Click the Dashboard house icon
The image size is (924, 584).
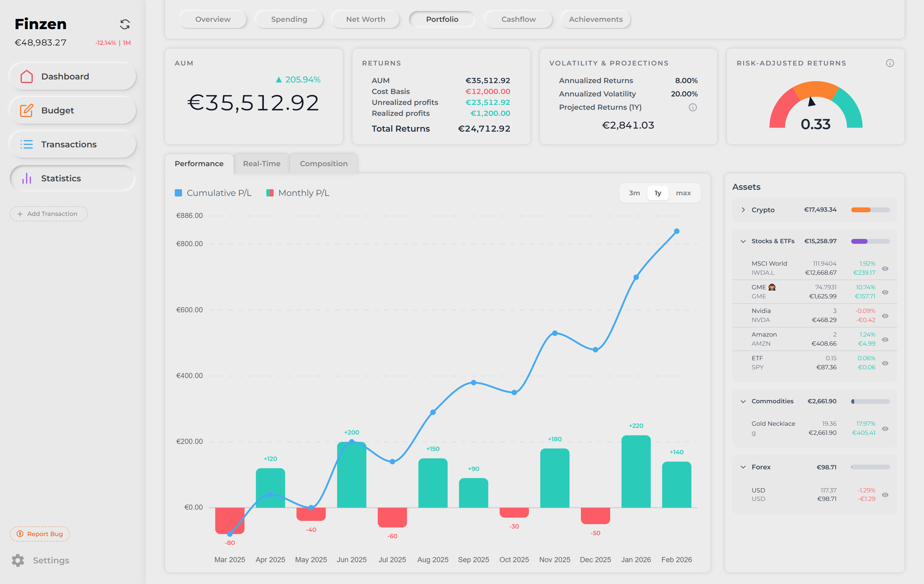[x=26, y=76]
